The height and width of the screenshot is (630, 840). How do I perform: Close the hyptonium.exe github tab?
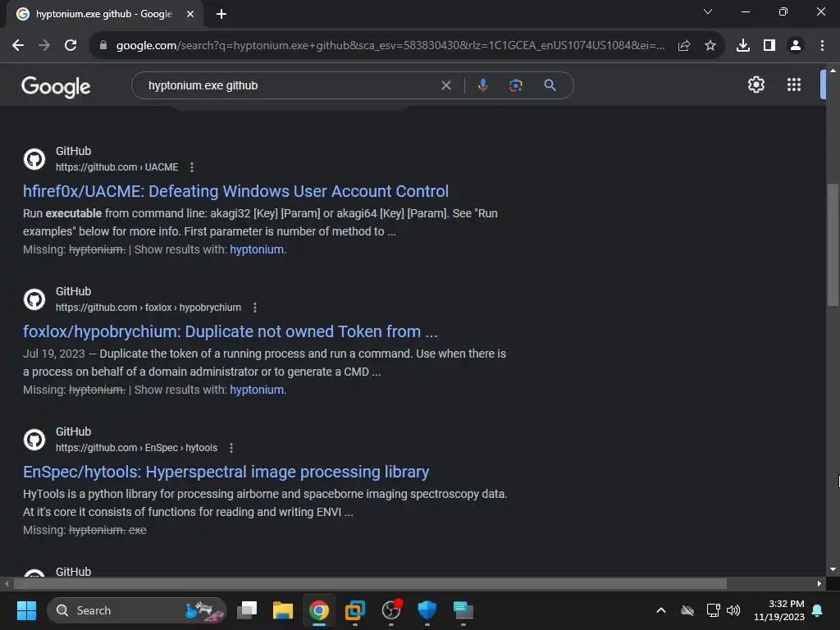pyautogui.click(x=190, y=14)
